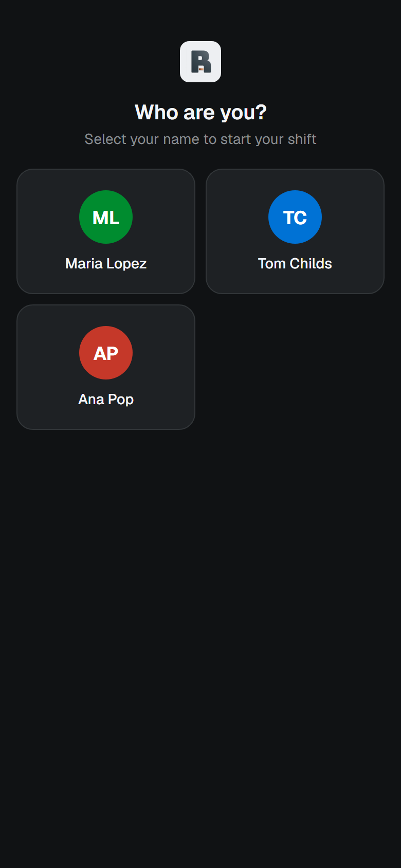Start shift as Tom Childs

coord(295,231)
